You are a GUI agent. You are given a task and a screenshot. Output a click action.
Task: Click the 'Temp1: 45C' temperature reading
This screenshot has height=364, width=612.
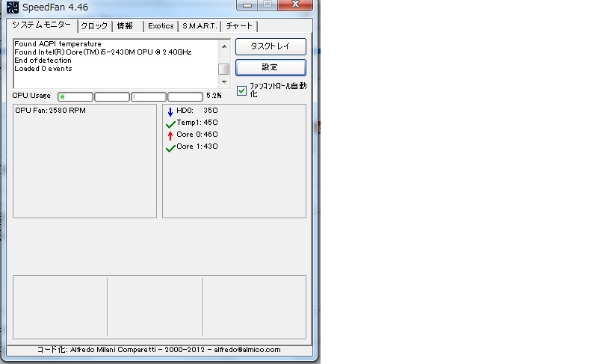197,123
